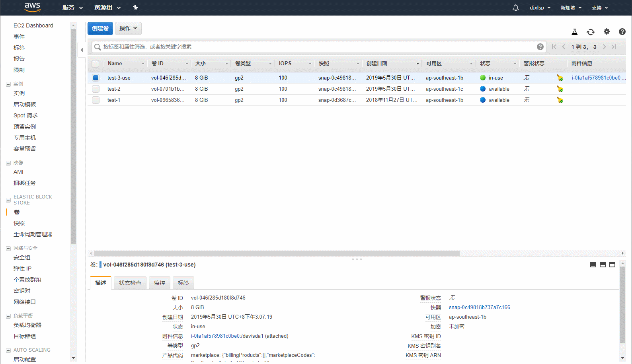Select the 描述 tab

[x=101, y=283]
